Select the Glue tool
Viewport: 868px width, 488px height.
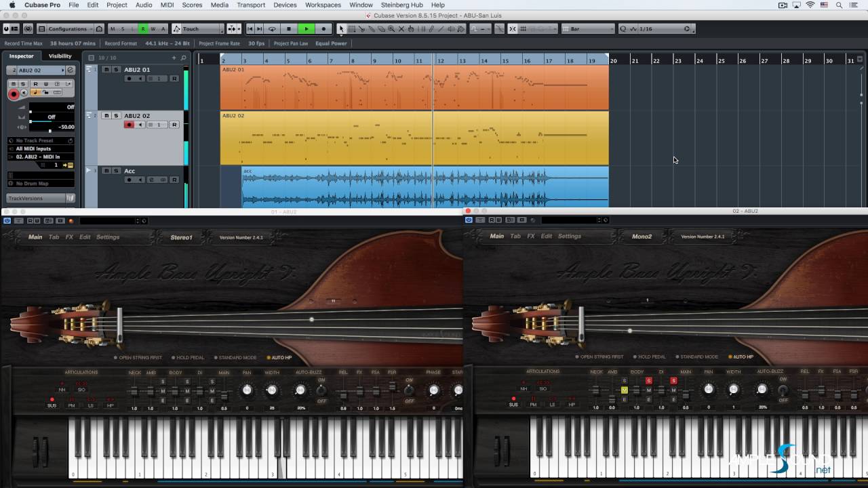click(372, 29)
